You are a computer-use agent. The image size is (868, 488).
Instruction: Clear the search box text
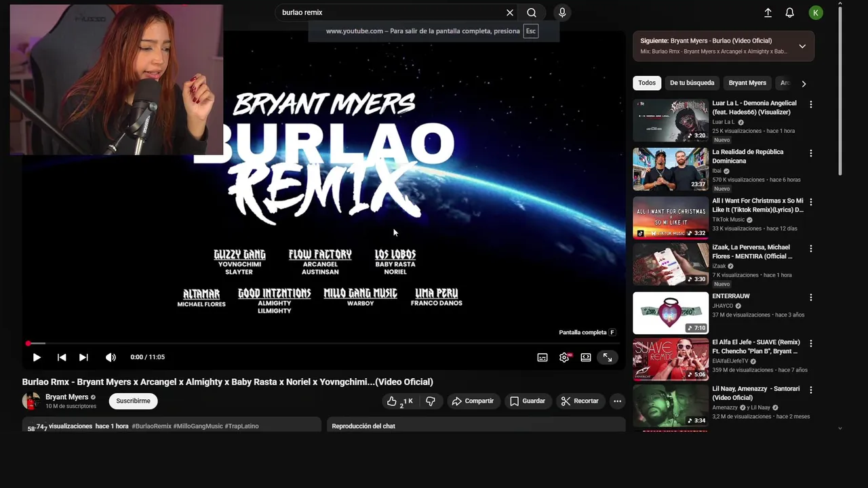coord(510,13)
